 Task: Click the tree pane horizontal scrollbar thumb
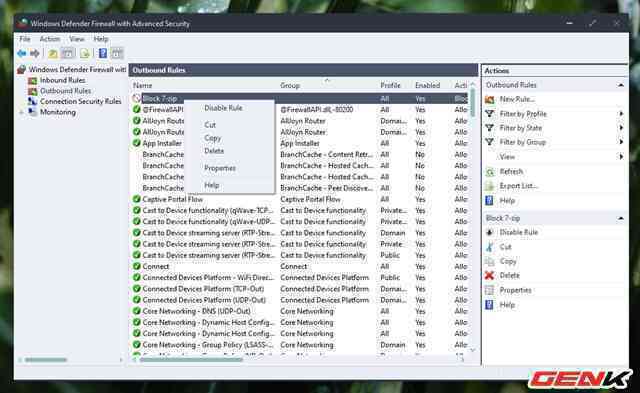(46, 360)
